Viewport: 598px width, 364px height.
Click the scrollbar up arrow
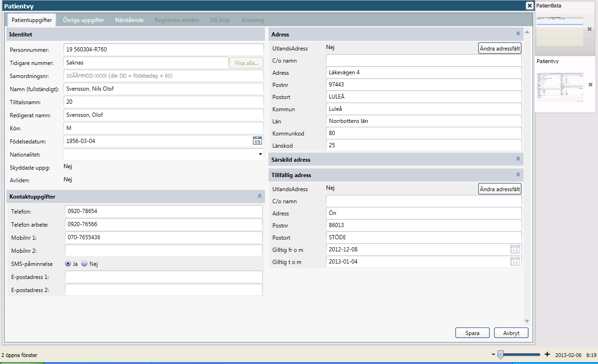(x=527, y=32)
